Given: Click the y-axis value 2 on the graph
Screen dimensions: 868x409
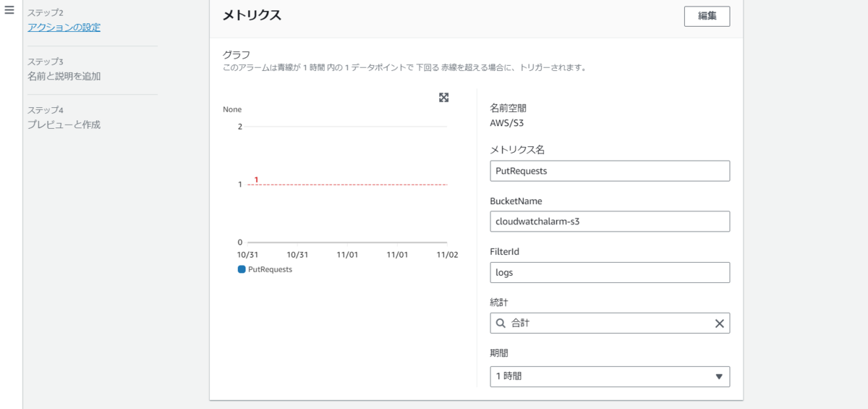Looking at the screenshot, I should (239, 127).
